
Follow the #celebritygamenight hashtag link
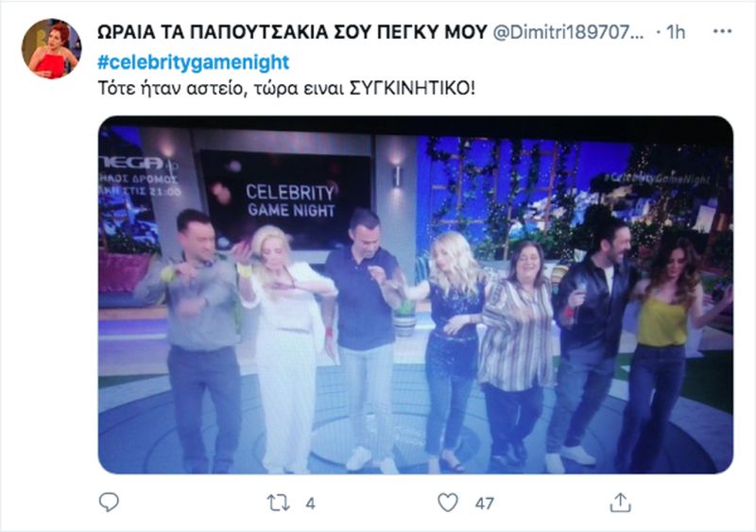[x=194, y=62]
